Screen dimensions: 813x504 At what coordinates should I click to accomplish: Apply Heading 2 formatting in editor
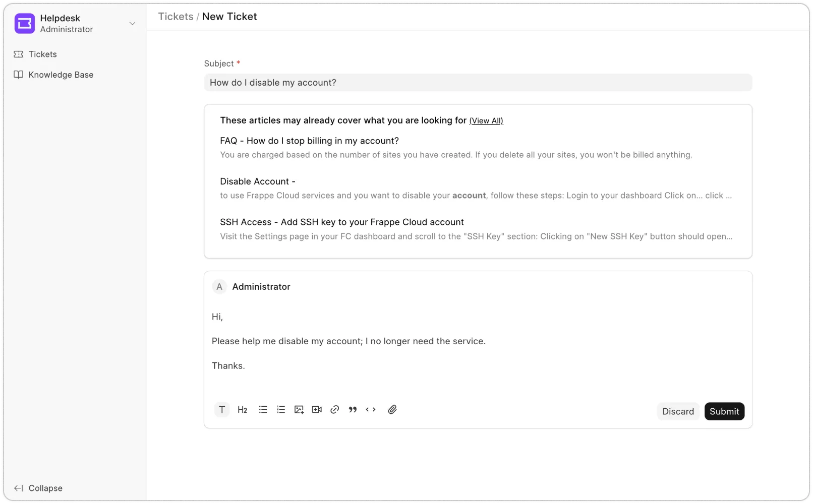243,410
